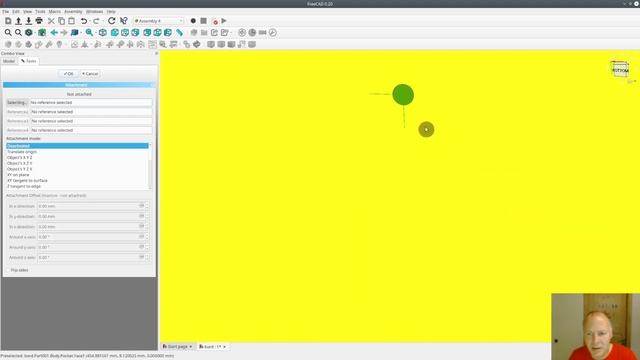Select Z tangent to edge mode
The image size is (640, 360).
tap(77, 186)
